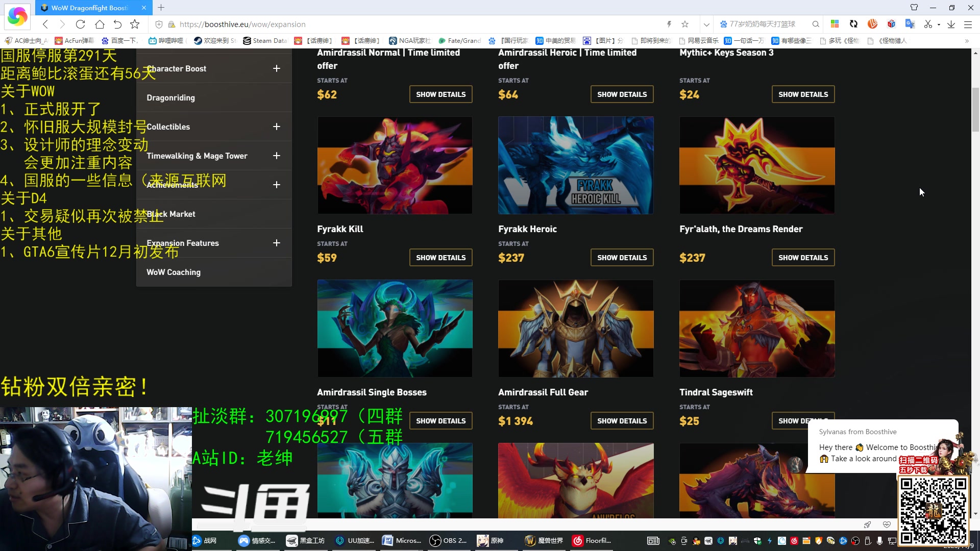Open the address bar dropdown chevron
980x551 pixels.
pos(706,24)
